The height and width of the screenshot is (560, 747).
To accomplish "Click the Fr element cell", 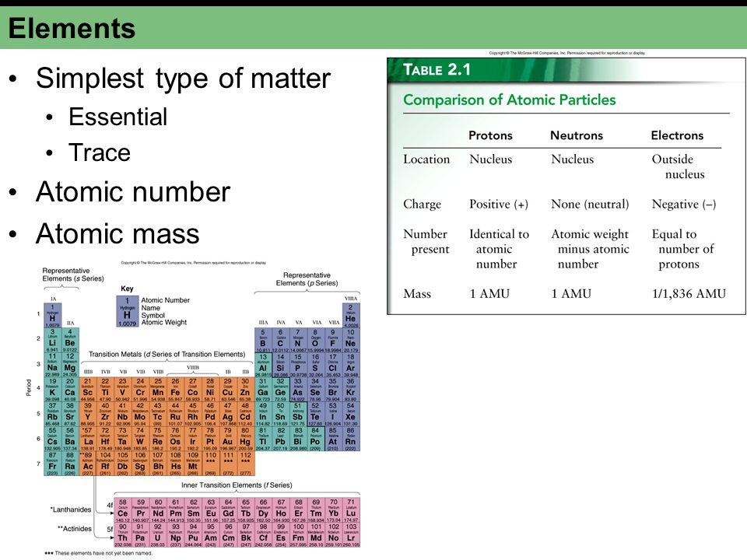I will pos(52,464).
